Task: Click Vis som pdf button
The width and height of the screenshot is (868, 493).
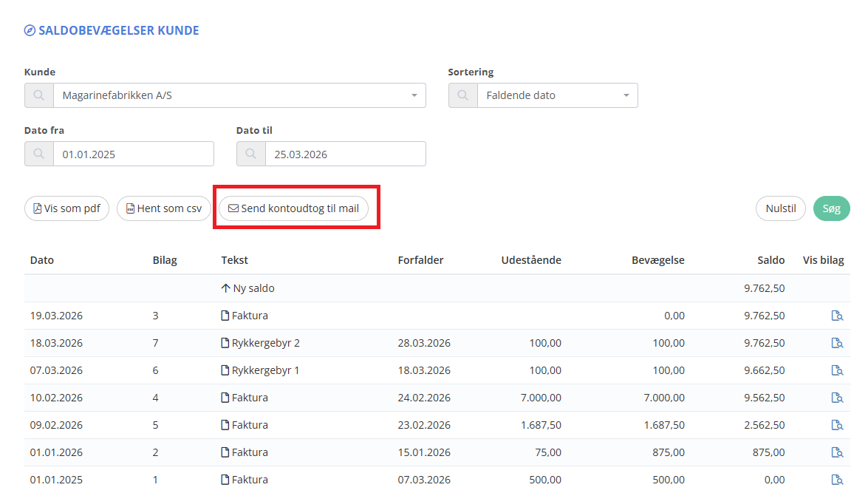Action: pyautogui.click(x=67, y=208)
